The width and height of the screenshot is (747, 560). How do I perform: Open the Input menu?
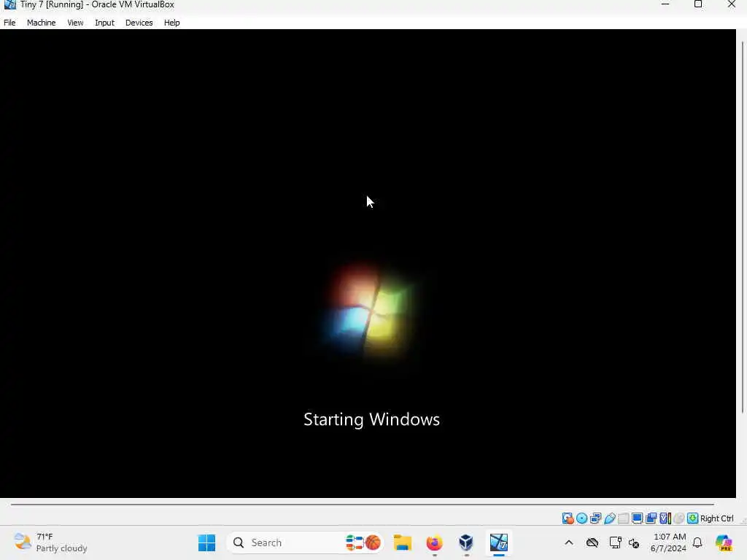point(104,23)
